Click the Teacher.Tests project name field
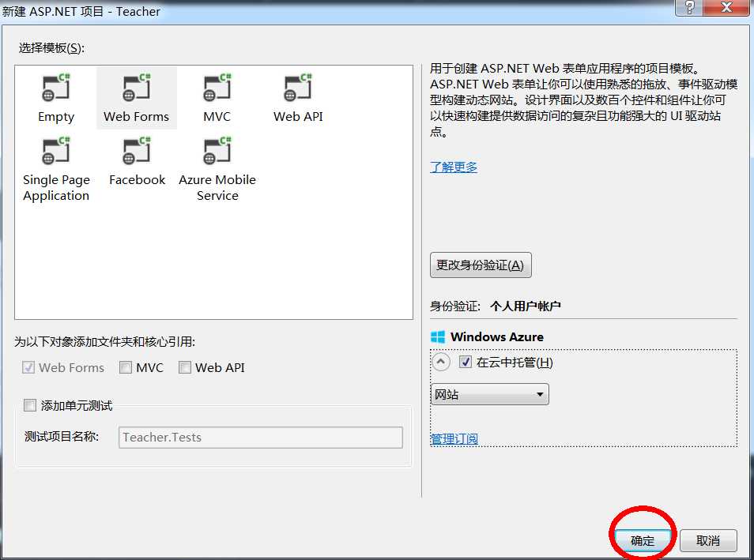Viewport: 754px width, 560px height. click(x=261, y=438)
